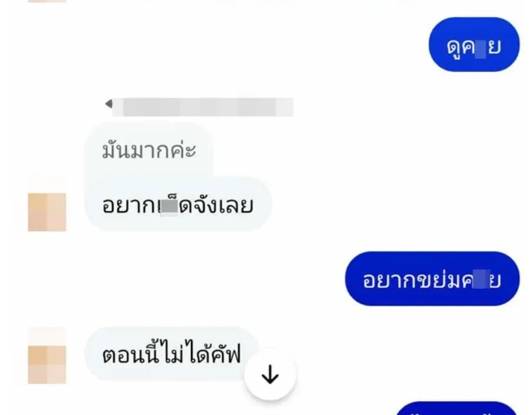
Task: Click the faded avatar area above the ตอนนี้ไม่ได้คัฟ avatar
Action: pos(47,336)
